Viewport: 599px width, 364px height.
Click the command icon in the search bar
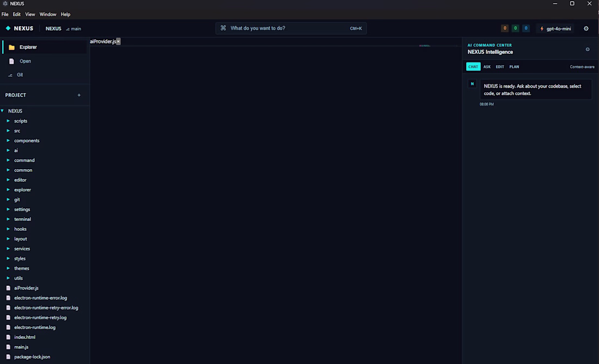coord(223,28)
